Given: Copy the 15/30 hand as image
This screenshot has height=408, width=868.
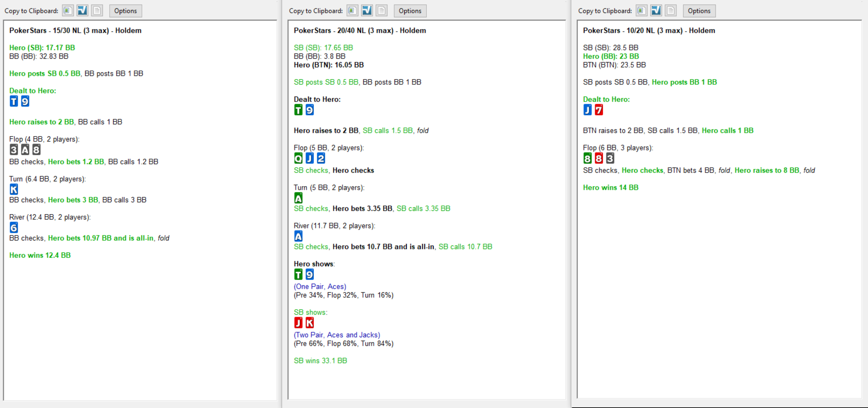Looking at the screenshot, I should click(68, 11).
